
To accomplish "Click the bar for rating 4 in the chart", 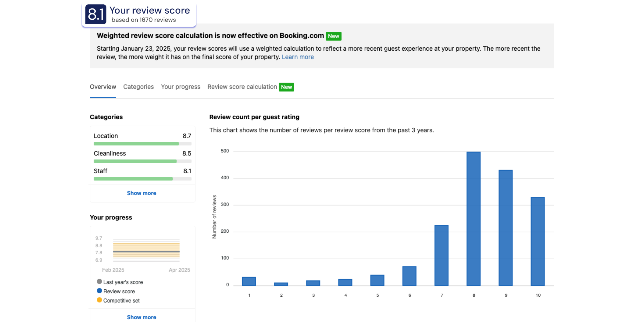I will [x=345, y=282].
